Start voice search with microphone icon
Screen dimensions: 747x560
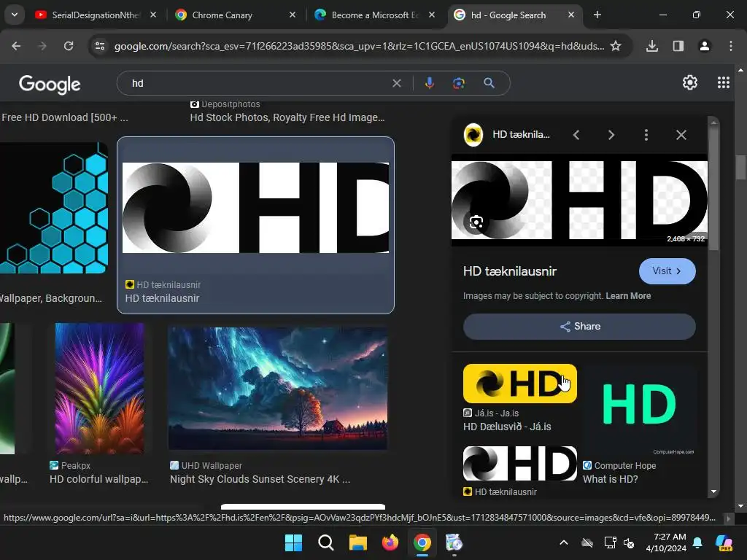point(429,83)
